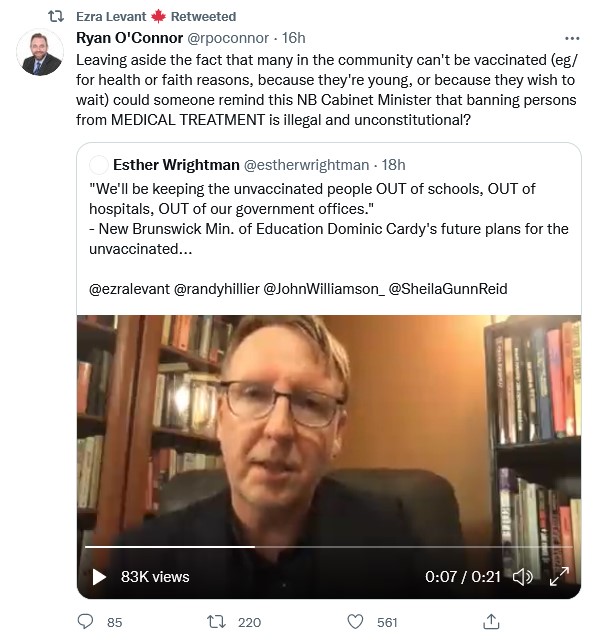
Task: Like the tweet with the heart icon
Action: [x=355, y=621]
